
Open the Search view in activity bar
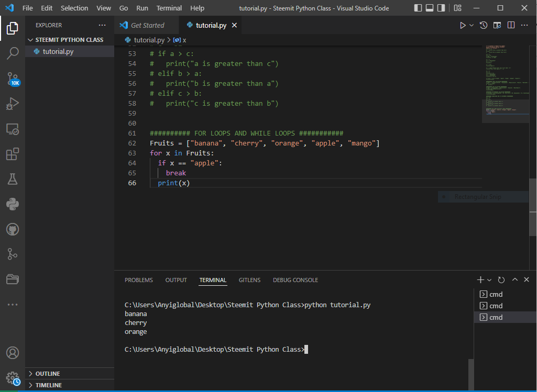tap(13, 53)
